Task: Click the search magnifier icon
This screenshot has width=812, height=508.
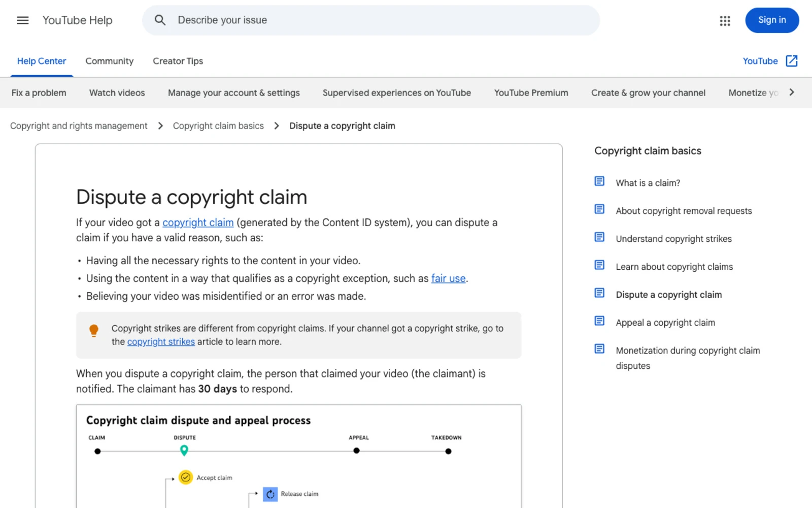Action: 160,20
